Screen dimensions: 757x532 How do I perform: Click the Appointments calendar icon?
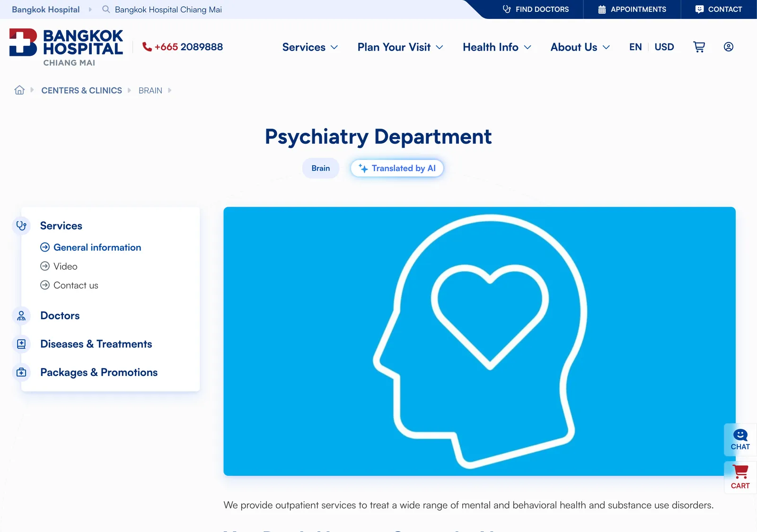[602, 9]
